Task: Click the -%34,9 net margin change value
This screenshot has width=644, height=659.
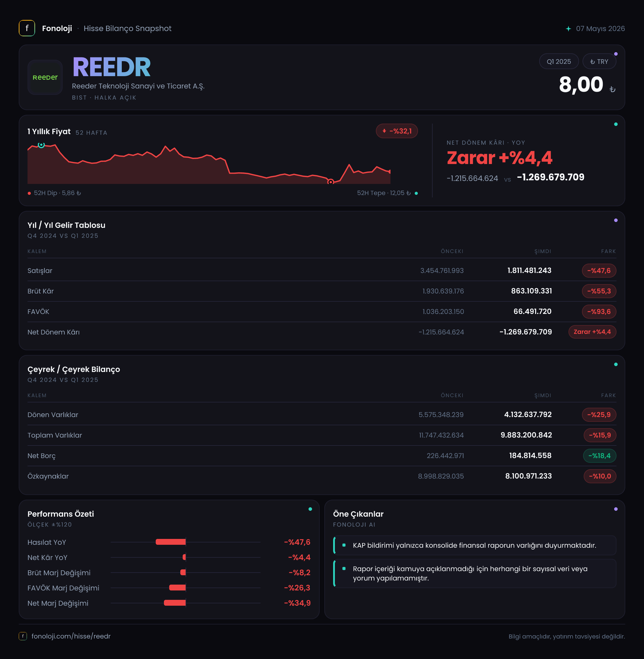Action: 297,603
